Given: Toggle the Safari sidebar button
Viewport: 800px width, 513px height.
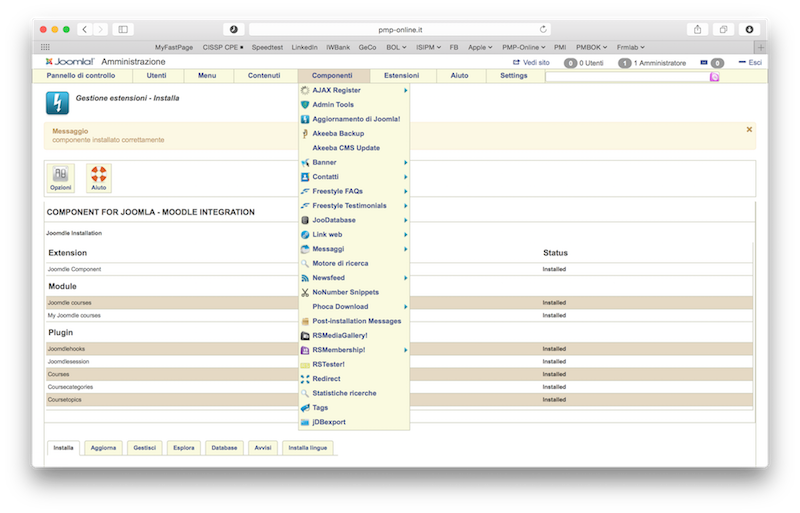Looking at the screenshot, I should coord(124,29).
